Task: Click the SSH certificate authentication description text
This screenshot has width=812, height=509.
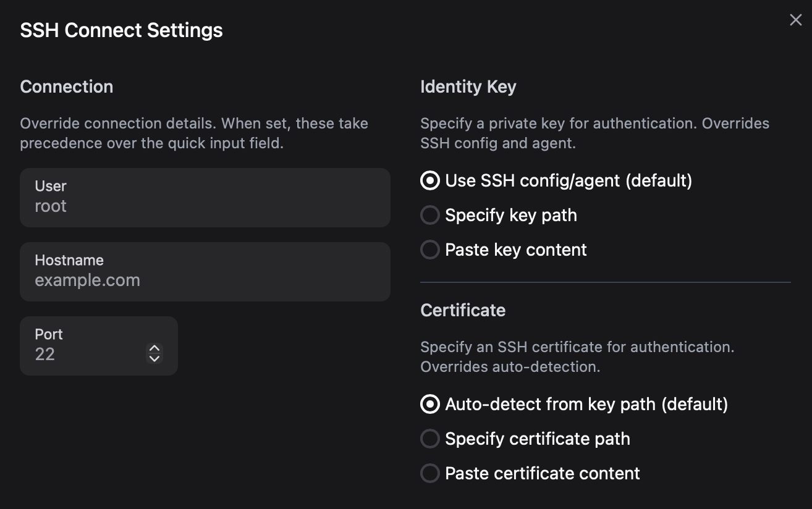Action: [x=577, y=356]
